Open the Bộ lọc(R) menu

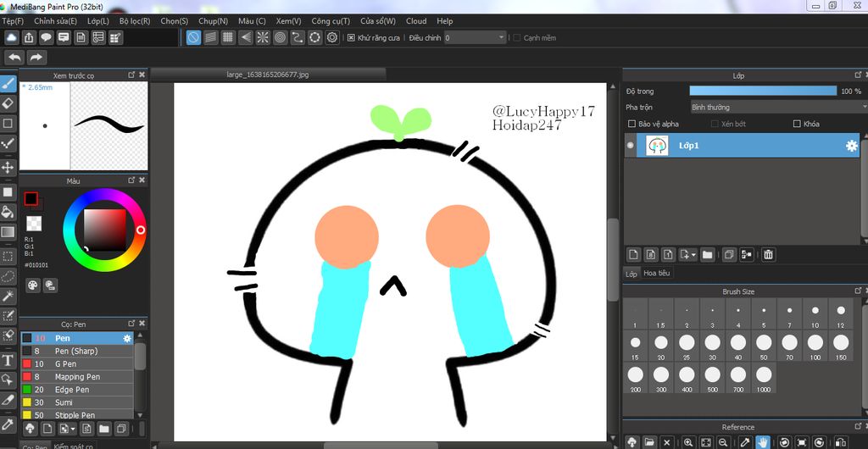pyautogui.click(x=135, y=21)
